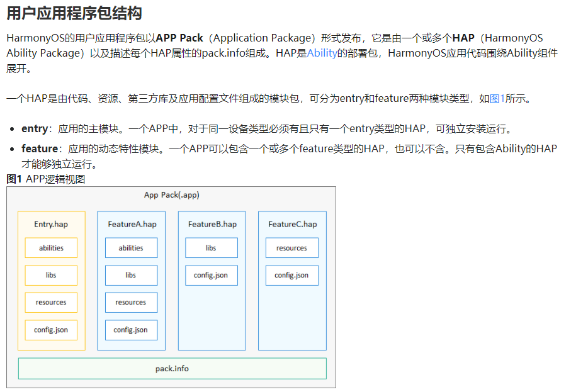Viewport: 571px width, 392px height.
Task: Click the Entry.hap module title label
Action: click(51, 224)
